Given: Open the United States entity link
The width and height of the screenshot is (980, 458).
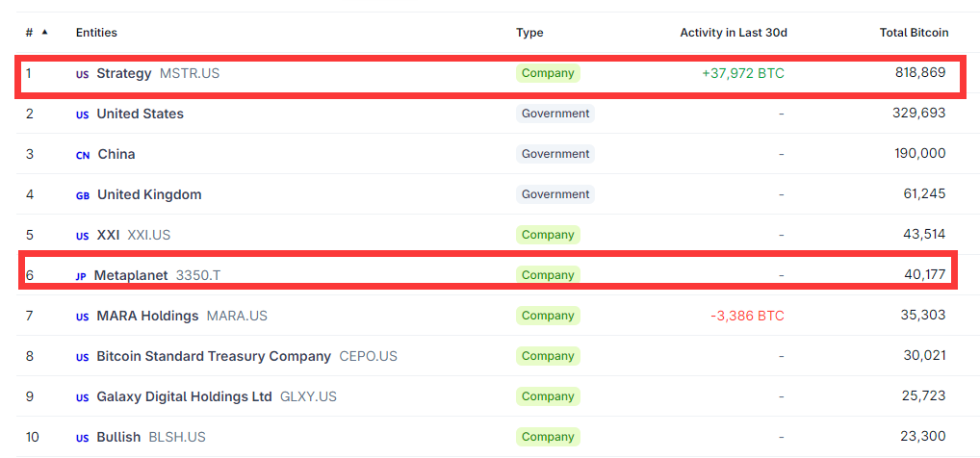Looking at the screenshot, I should point(140,114).
